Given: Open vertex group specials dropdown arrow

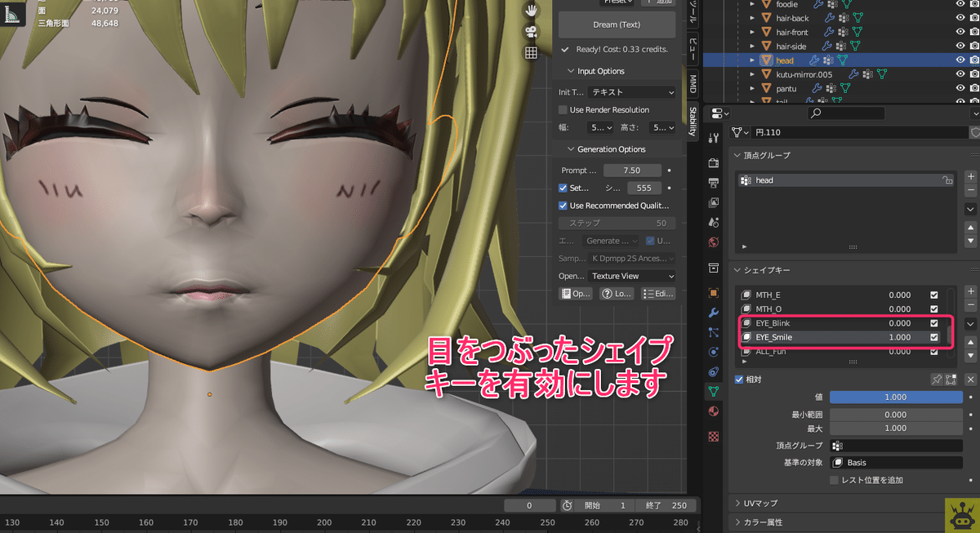Looking at the screenshot, I should tap(971, 209).
